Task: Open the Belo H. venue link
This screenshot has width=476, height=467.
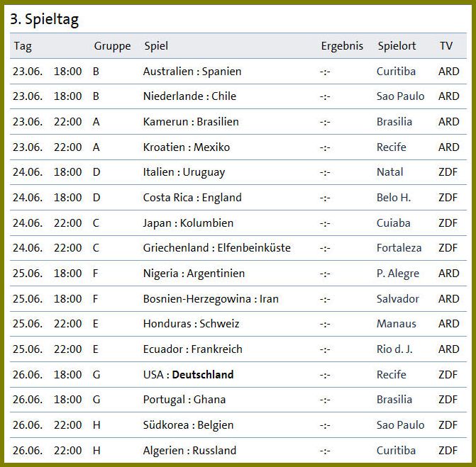Action: (394, 198)
